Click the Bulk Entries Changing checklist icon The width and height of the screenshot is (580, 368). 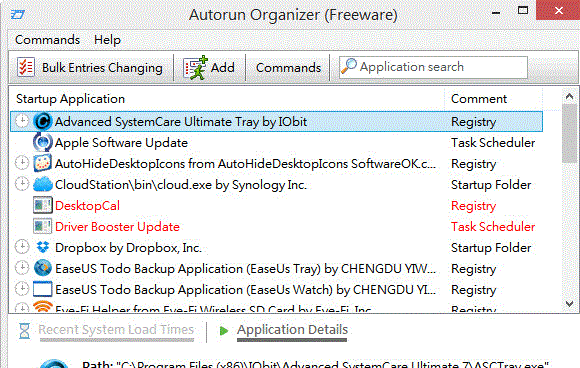pos(26,67)
